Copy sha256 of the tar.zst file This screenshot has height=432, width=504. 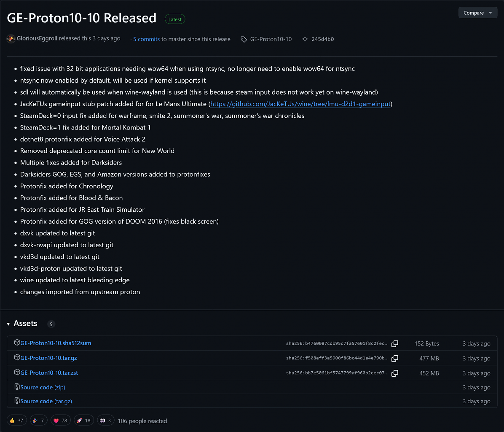pyautogui.click(x=395, y=373)
